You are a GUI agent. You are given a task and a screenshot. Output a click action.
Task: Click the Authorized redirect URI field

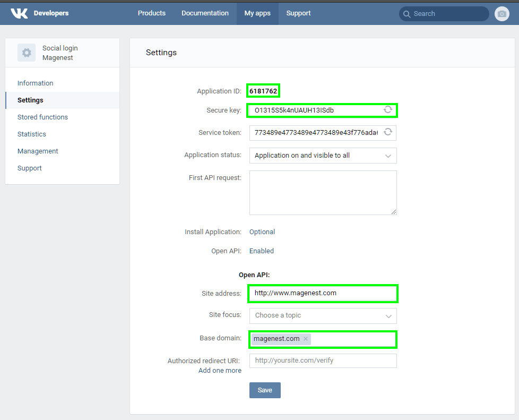pos(323,361)
